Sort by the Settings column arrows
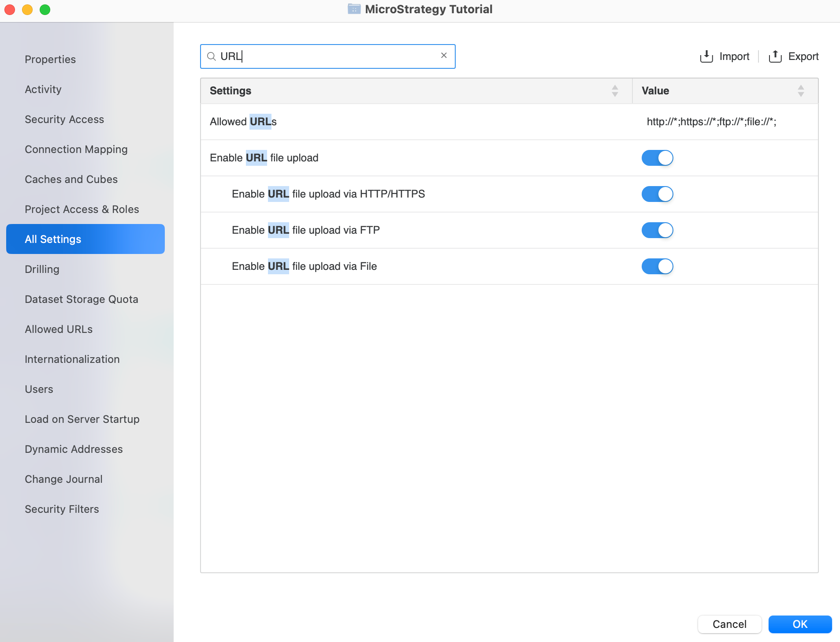The image size is (840, 642). [x=615, y=91]
